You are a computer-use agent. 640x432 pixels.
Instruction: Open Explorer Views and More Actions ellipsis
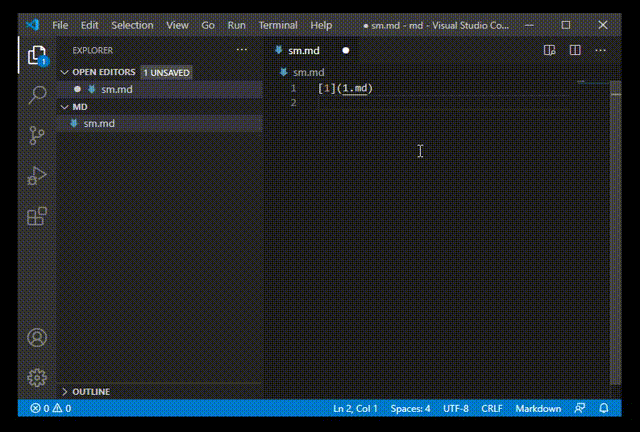tap(242, 50)
